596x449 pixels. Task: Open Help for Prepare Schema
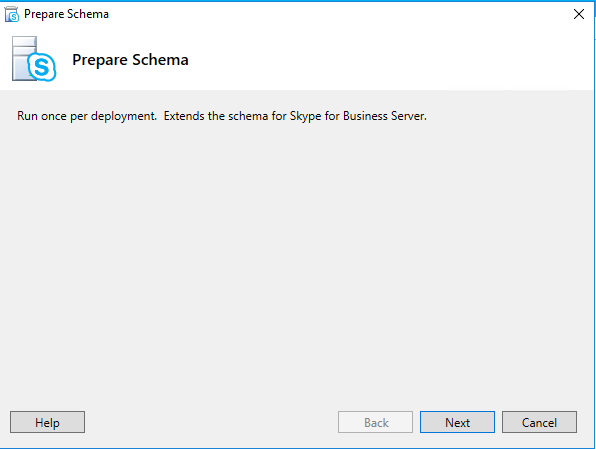coord(48,422)
